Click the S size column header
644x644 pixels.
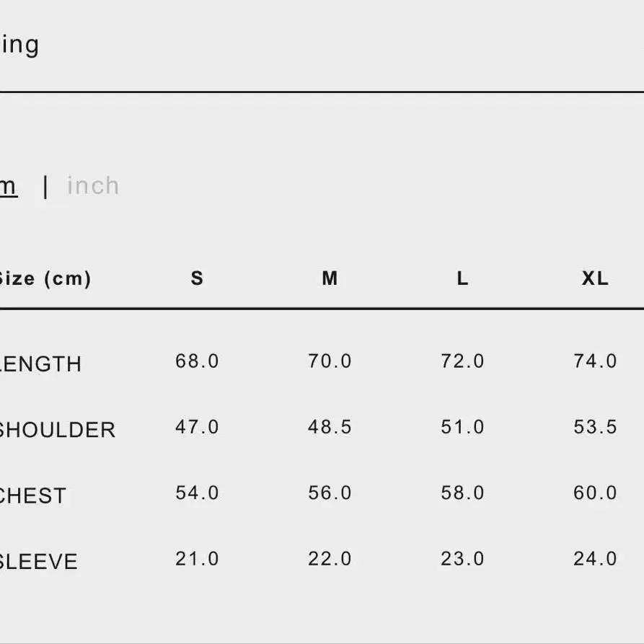point(197,278)
